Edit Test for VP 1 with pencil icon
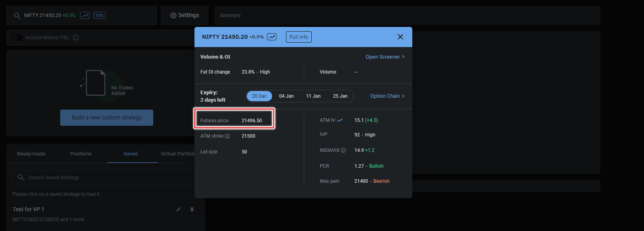 pos(179,209)
